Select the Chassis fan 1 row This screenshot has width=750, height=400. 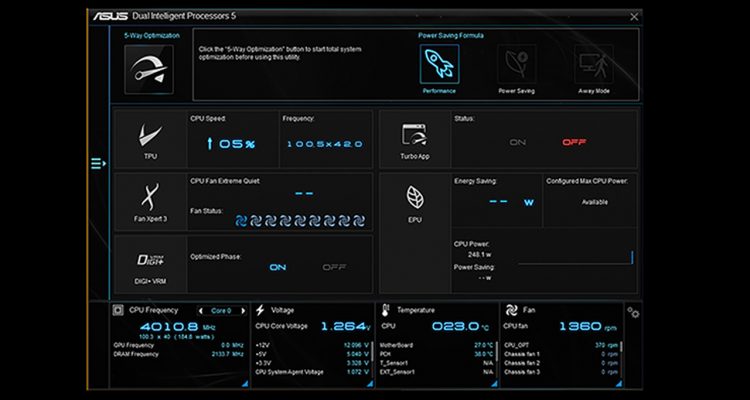coord(561,355)
